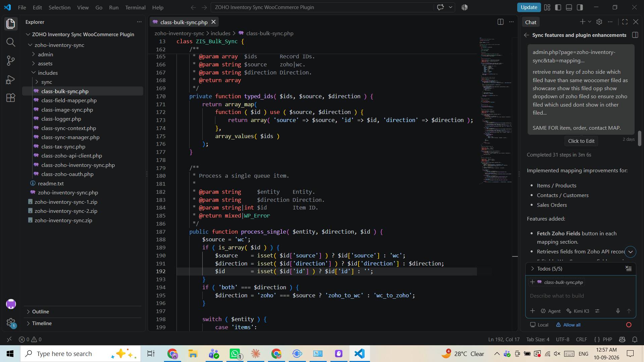Open the Extensions view
644x362 pixels.
11,98
